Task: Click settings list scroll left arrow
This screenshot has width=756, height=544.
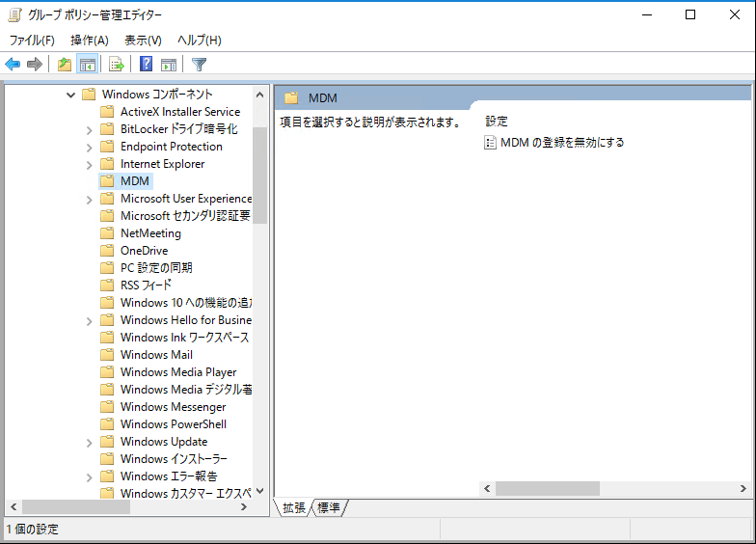Action: 488,488
